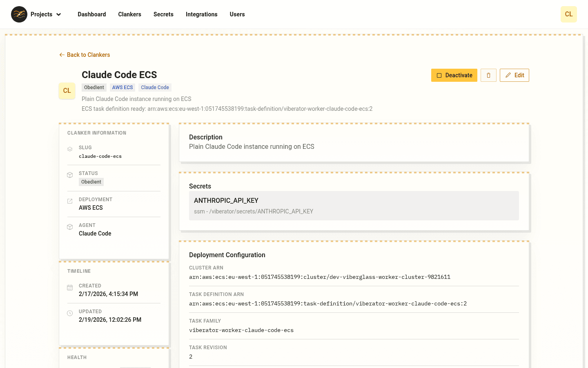Click the trash delete icon near Edit
The image size is (588, 368).
488,75
